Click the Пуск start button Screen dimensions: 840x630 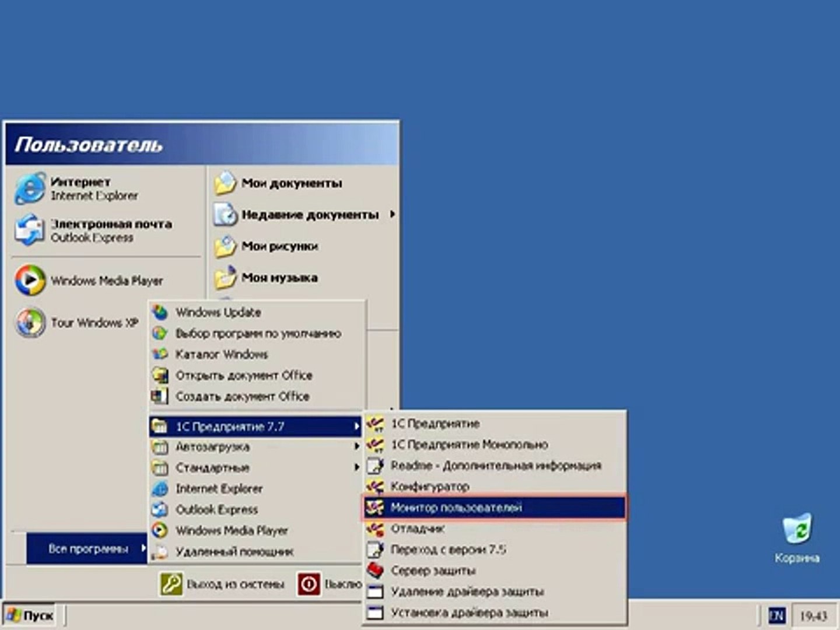[x=30, y=615]
